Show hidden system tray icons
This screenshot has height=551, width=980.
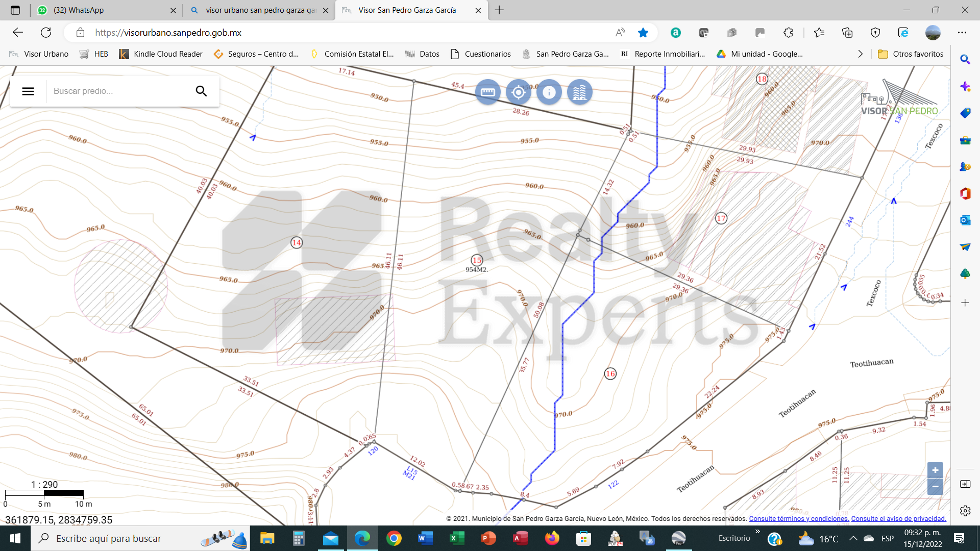click(853, 538)
